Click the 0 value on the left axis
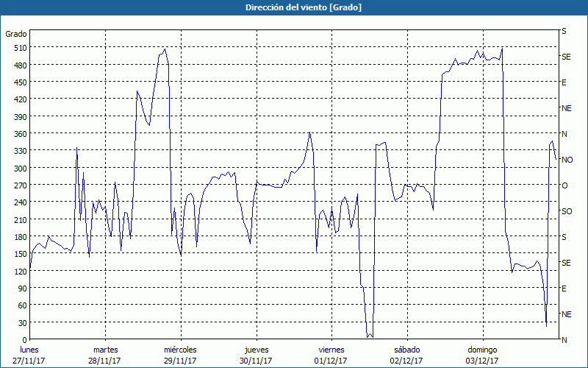Screen dimensions: 588x368 coord(24,340)
